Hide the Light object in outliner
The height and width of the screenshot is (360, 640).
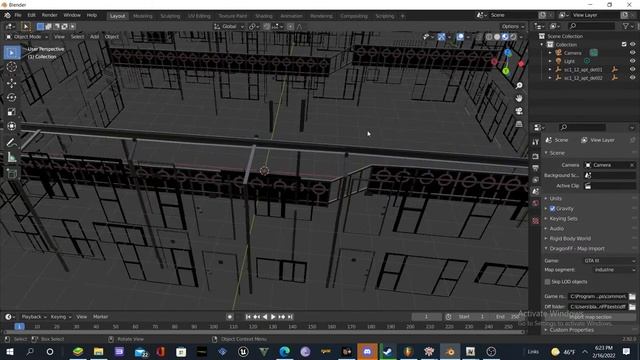tap(632, 61)
